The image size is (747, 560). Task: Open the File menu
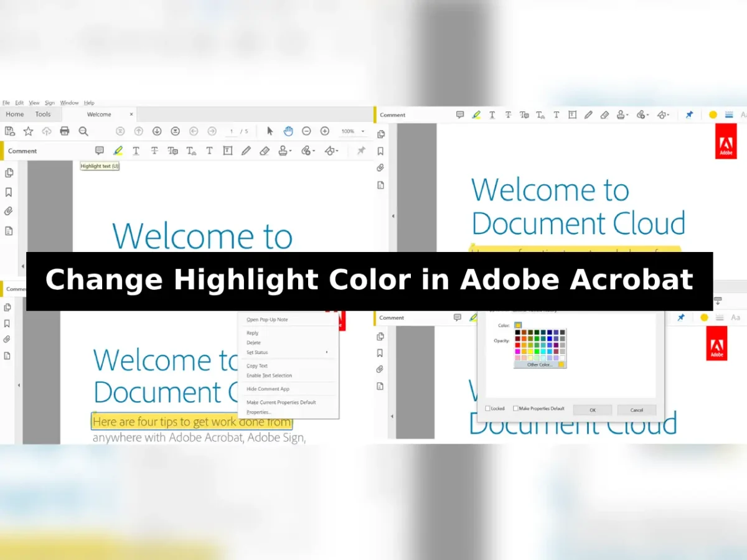(6, 103)
